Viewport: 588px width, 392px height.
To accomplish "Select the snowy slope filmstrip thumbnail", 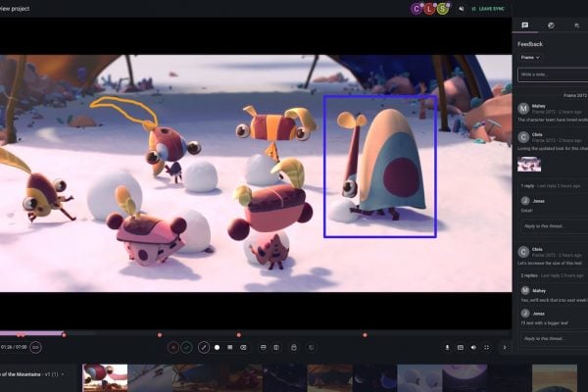I will (x=150, y=378).
